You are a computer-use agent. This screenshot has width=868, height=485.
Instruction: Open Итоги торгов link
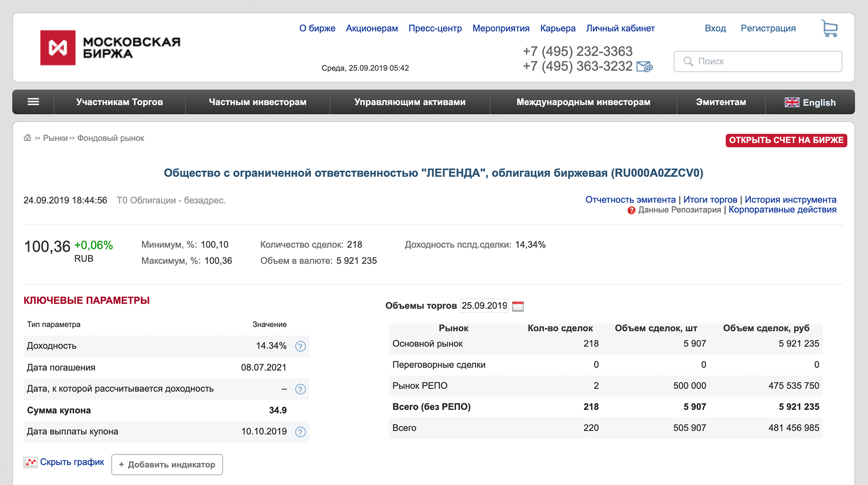click(x=710, y=200)
